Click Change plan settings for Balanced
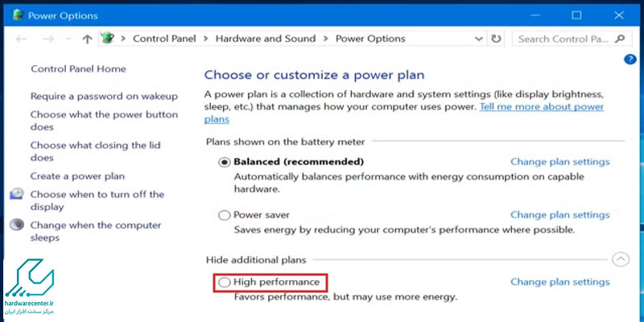This screenshot has width=644, height=322. (559, 162)
